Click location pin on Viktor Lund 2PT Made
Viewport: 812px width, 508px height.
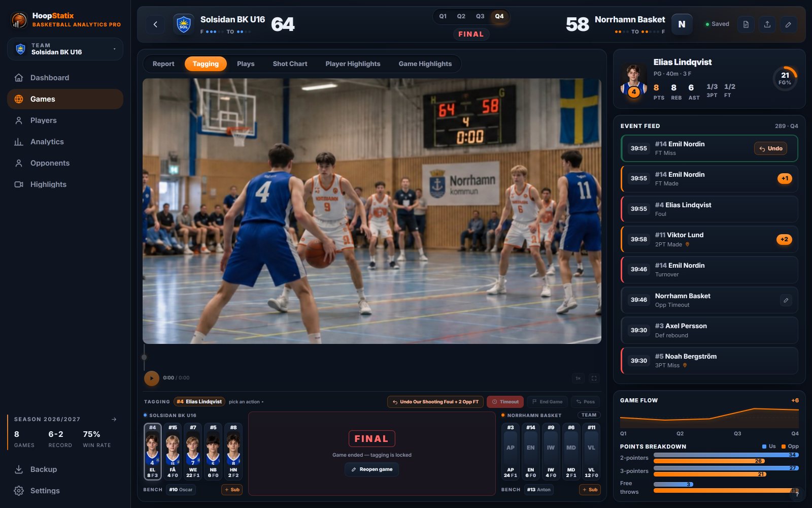(688, 244)
